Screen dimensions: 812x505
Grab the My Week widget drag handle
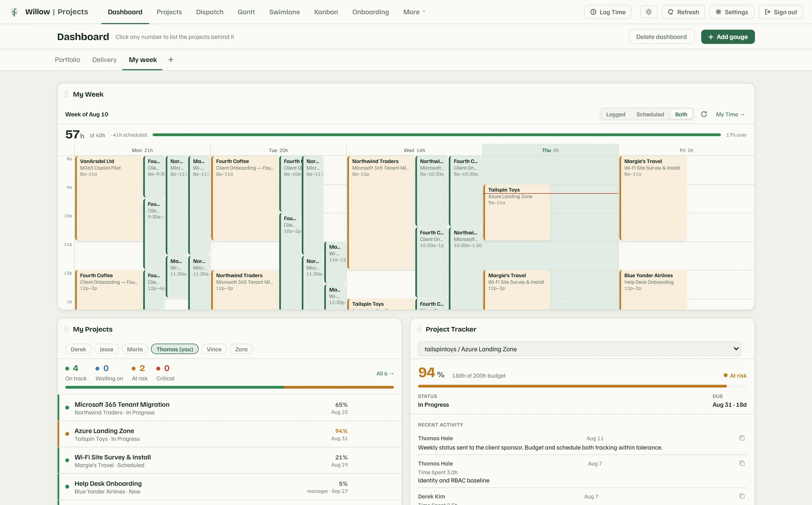click(66, 94)
